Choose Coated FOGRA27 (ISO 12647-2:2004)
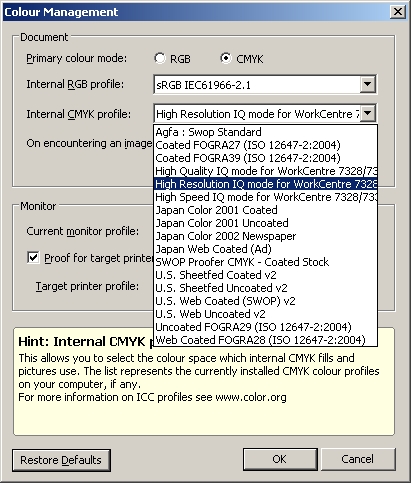Screen dimensions: 411x483 [265, 145]
